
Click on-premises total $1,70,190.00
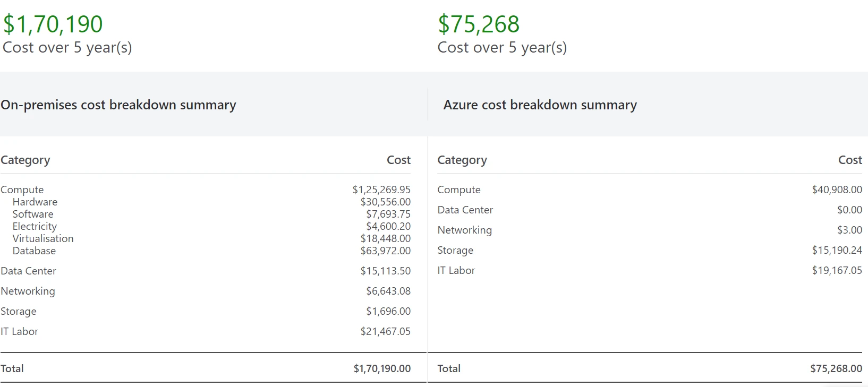coord(382,368)
